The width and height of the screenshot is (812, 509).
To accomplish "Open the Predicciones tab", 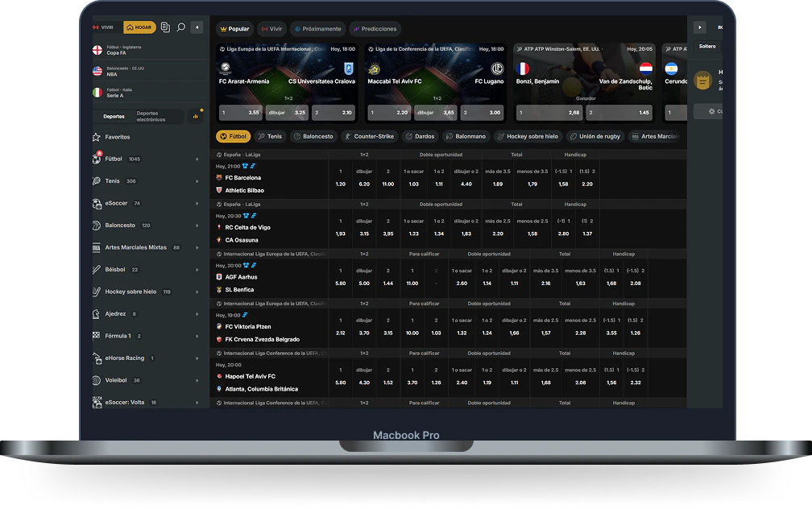I will (375, 29).
